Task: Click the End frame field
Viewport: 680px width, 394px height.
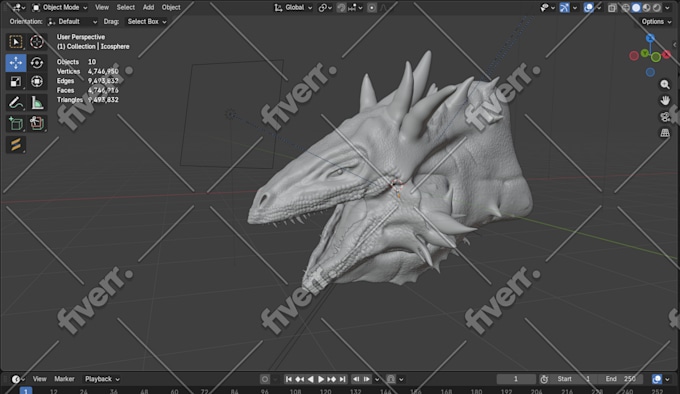Action: click(x=621, y=379)
